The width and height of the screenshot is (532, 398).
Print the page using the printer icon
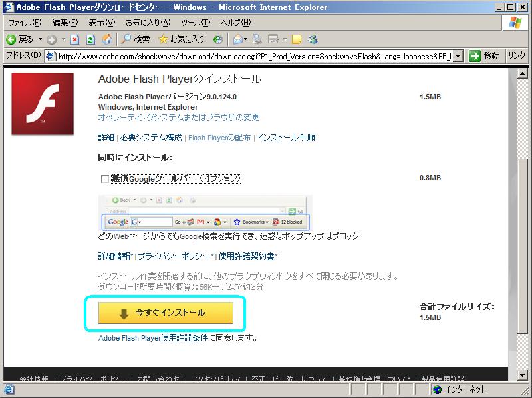pyautogui.click(x=257, y=39)
